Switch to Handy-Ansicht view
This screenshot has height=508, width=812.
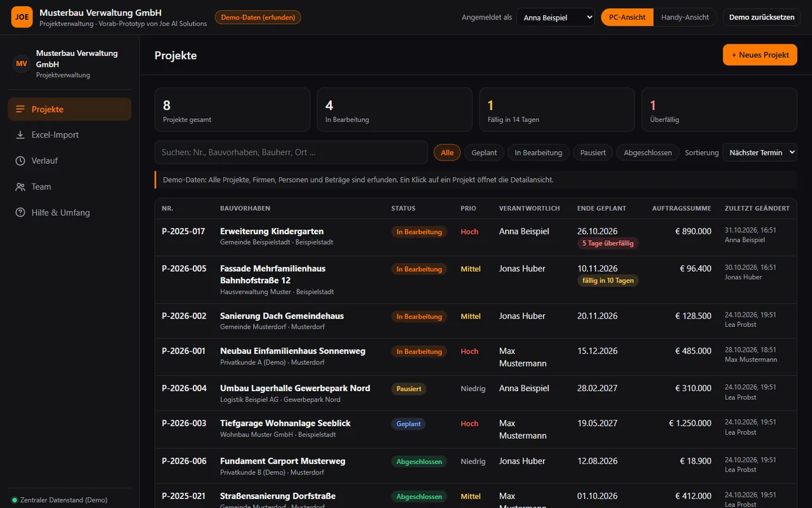tap(685, 17)
